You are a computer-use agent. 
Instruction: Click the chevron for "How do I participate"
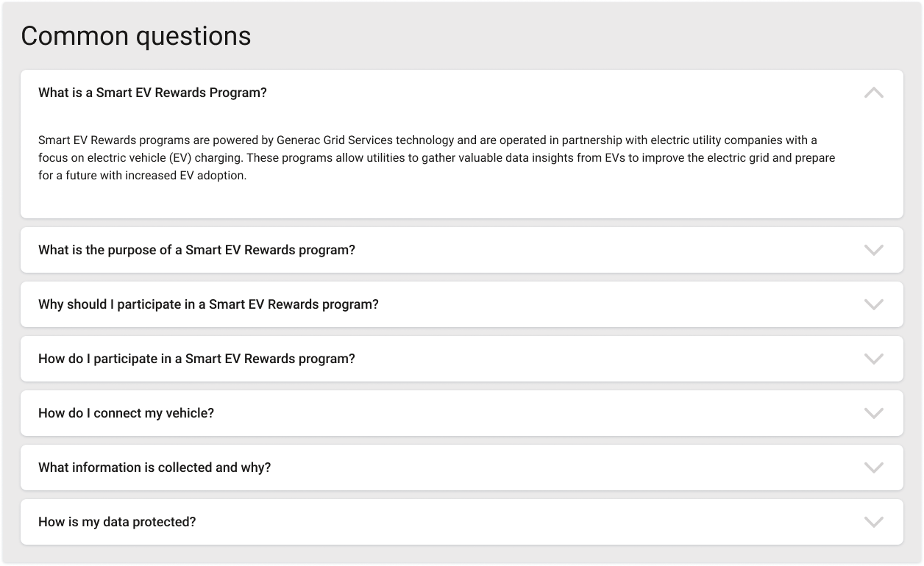coord(873,359)
